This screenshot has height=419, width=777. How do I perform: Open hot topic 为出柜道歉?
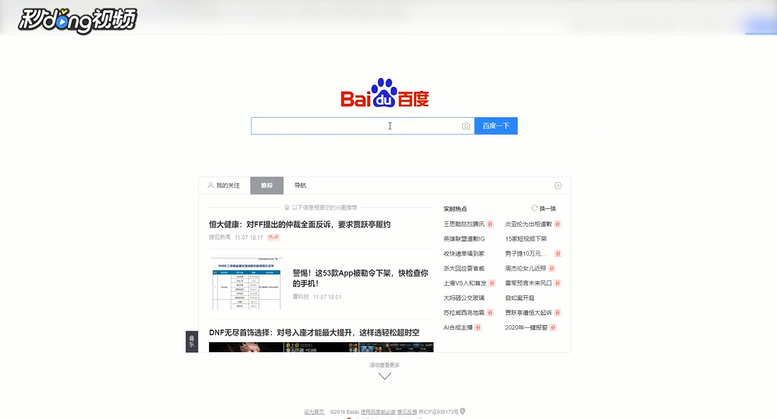pyautogui.click(x=528, y=224)
